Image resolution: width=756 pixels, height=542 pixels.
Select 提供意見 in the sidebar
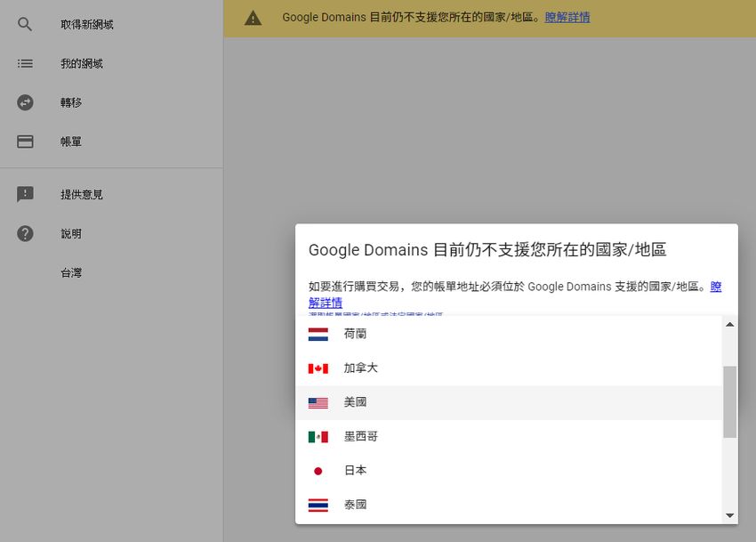pyautogui.click(x=82, y=195)
